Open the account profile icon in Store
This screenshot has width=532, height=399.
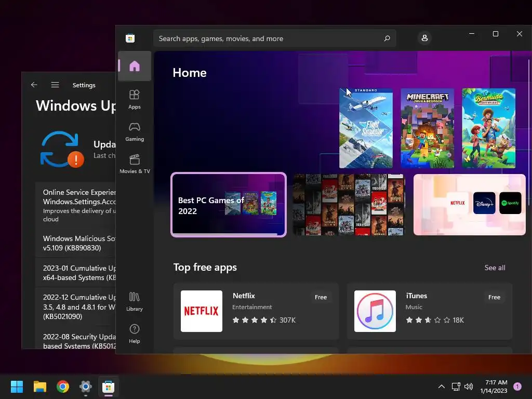pyautogui.click(x=424, y=37)
